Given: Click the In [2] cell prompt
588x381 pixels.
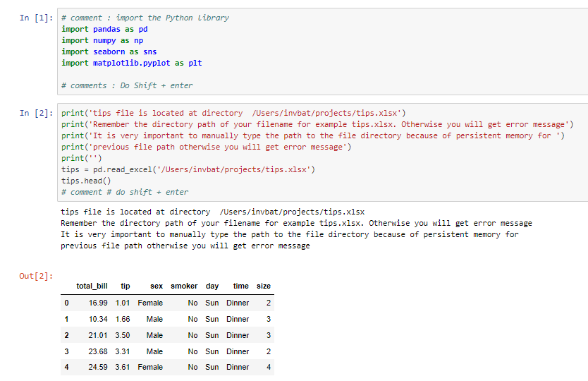Looking at the screenshot, I should [37, 113].
